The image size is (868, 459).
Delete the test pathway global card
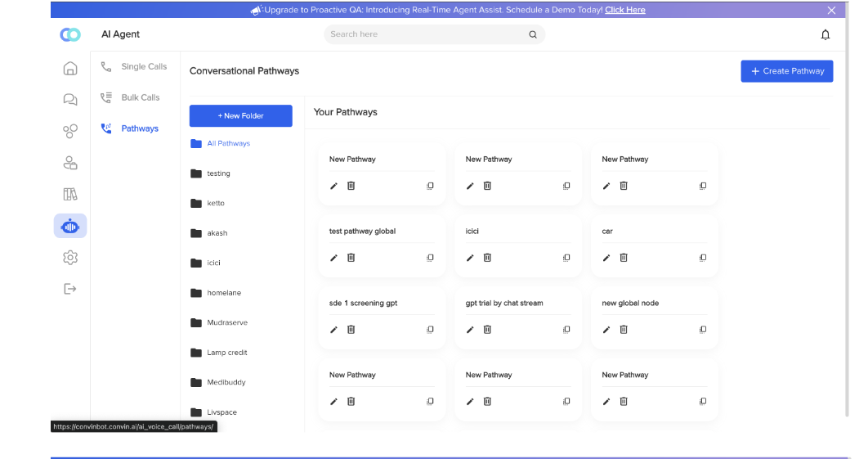click(x=351, y=257)
